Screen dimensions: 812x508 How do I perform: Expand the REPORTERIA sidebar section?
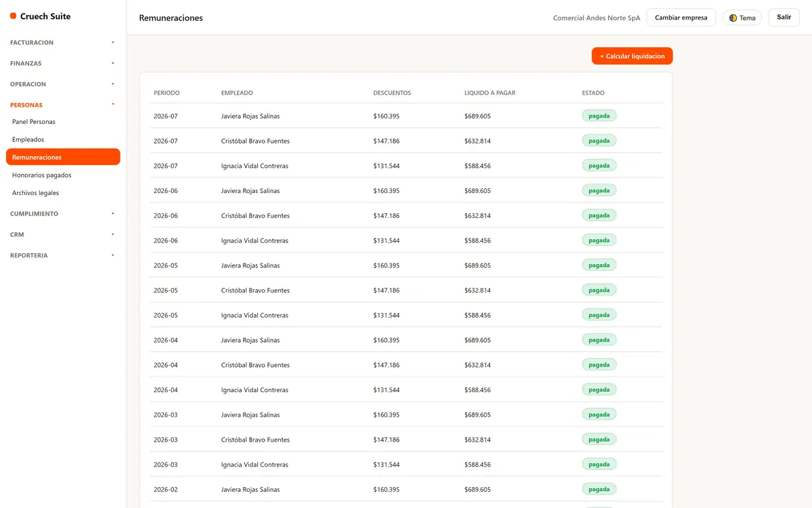coord(63,256)
